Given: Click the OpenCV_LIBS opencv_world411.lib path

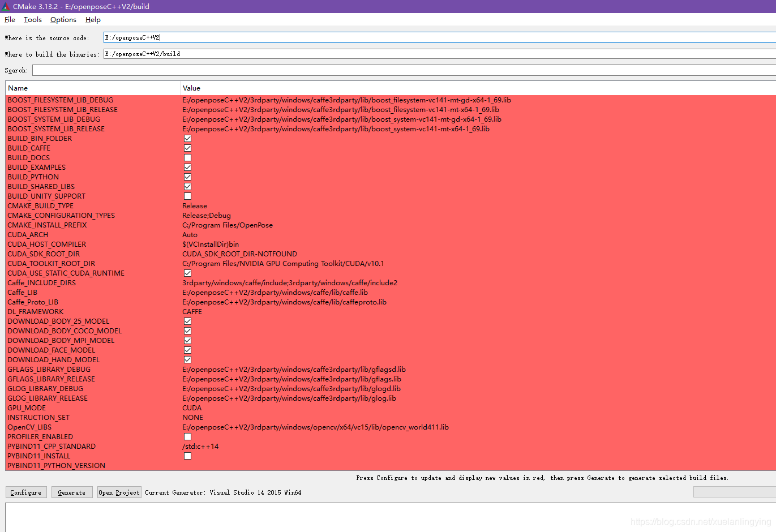Looking at the screenshot, I should 316,427.
